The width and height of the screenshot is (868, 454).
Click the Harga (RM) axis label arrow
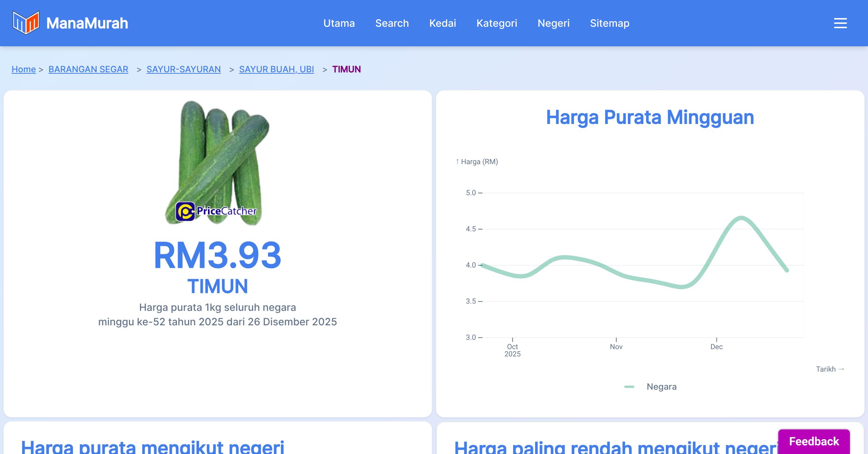477,162
